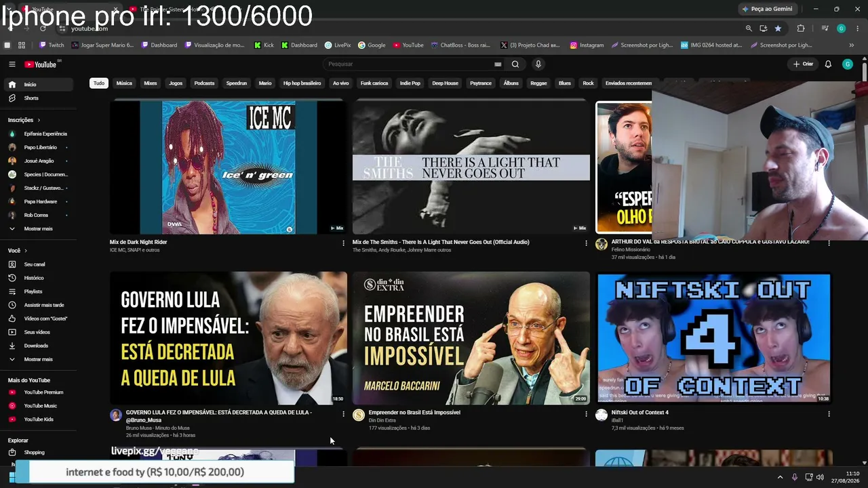
Task: Open the Inscrições section header
Action: (24, 120)
